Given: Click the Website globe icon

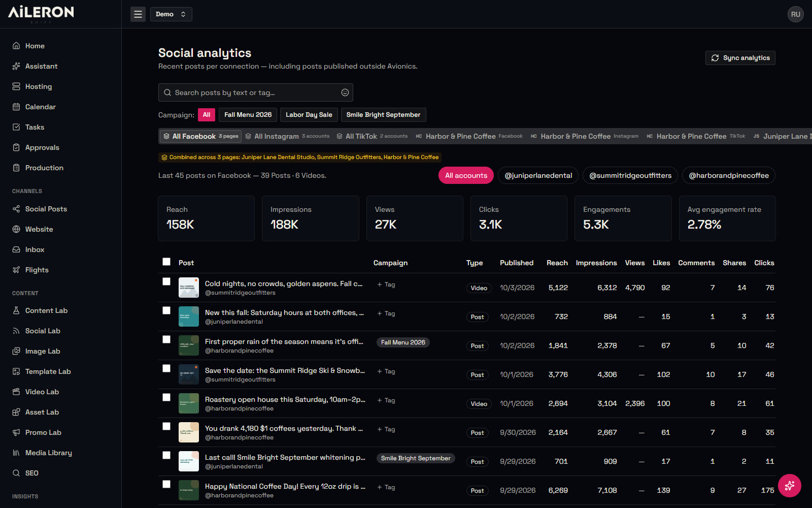Looking at the screenshot, I should pyautogui.click(x=16, y=229).
